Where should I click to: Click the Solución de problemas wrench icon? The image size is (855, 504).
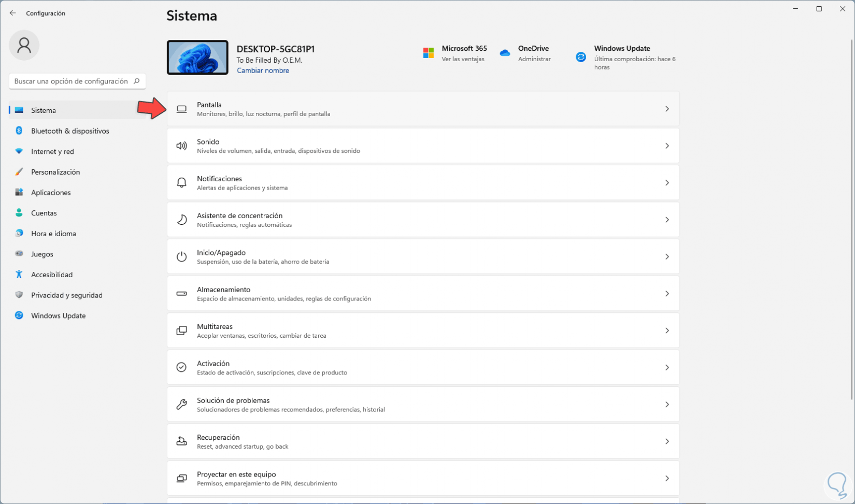[x=181, y=405]
